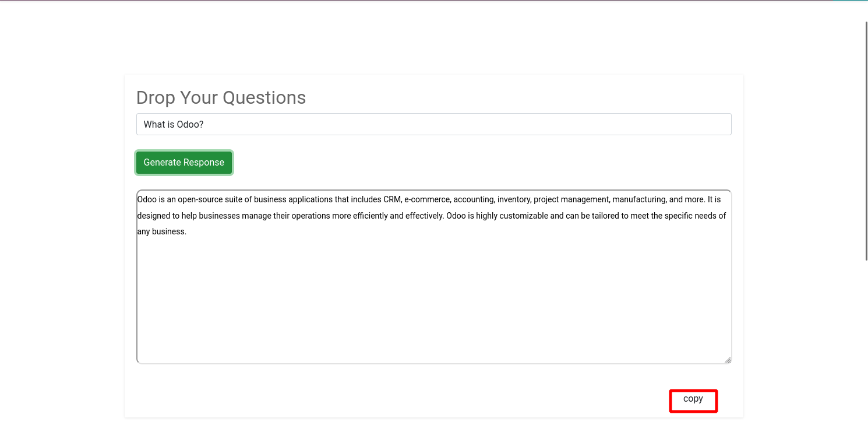This screenshot has height=432, width=868.
Task: Click the word "designed" in the response
Action: 153,216
